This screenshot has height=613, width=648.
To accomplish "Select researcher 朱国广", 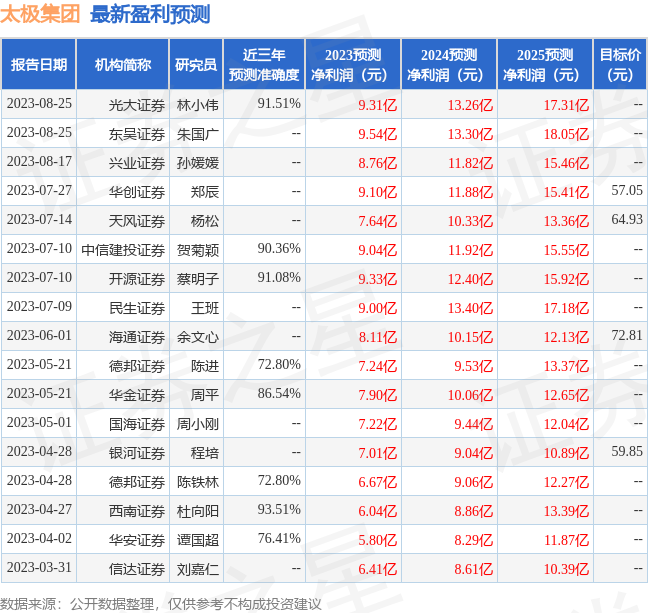I will pyautogui.click(x=198, y=134).
